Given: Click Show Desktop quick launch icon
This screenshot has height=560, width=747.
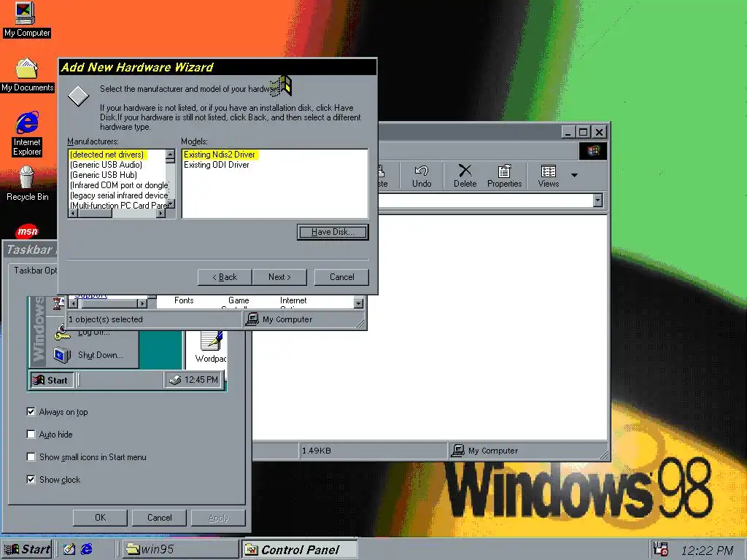Looking at the screenshot, I should pos(69,549).
